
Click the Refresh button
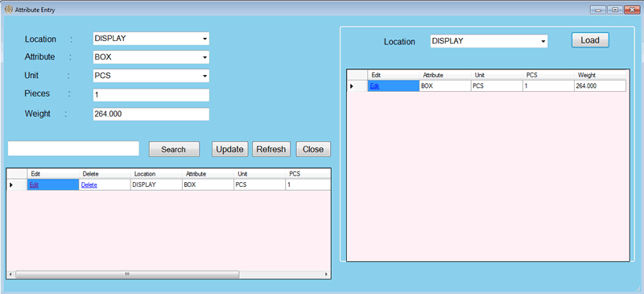coord(271,149)
